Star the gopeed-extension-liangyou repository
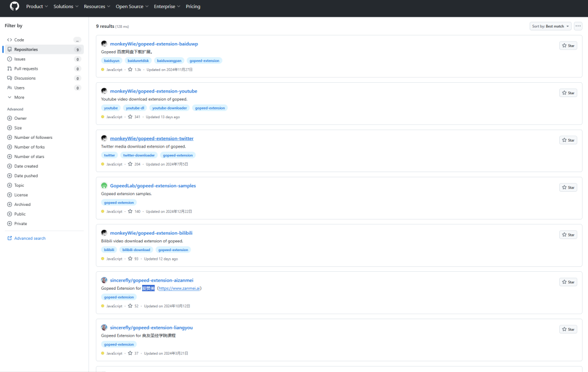The height and width of the screenshot is (372, 588). 568,329
